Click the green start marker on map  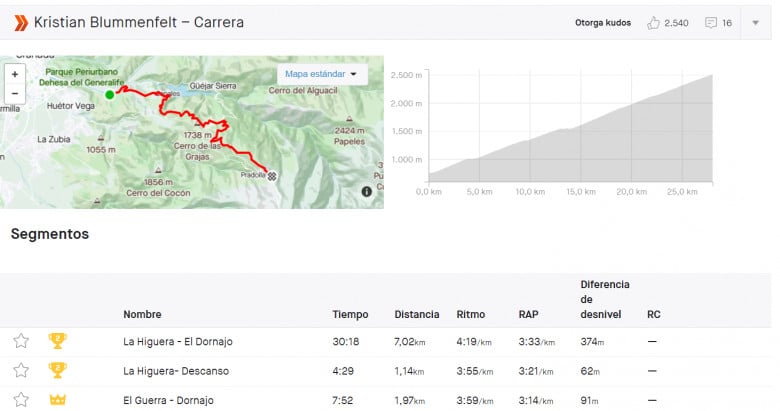110,95
